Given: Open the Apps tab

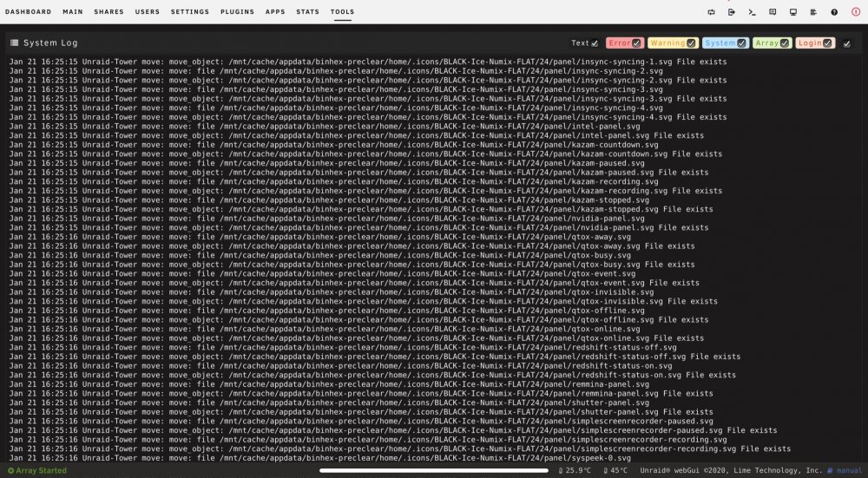Looking at the screenshot, I should click(x=275, y=11).
